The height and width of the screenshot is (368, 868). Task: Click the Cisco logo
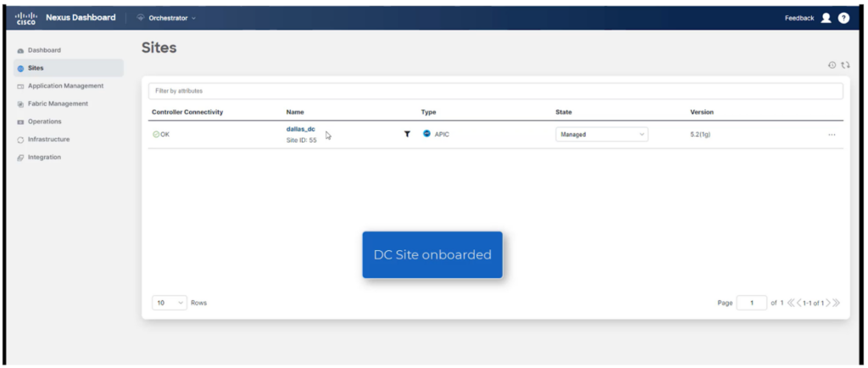coord(25,19)
